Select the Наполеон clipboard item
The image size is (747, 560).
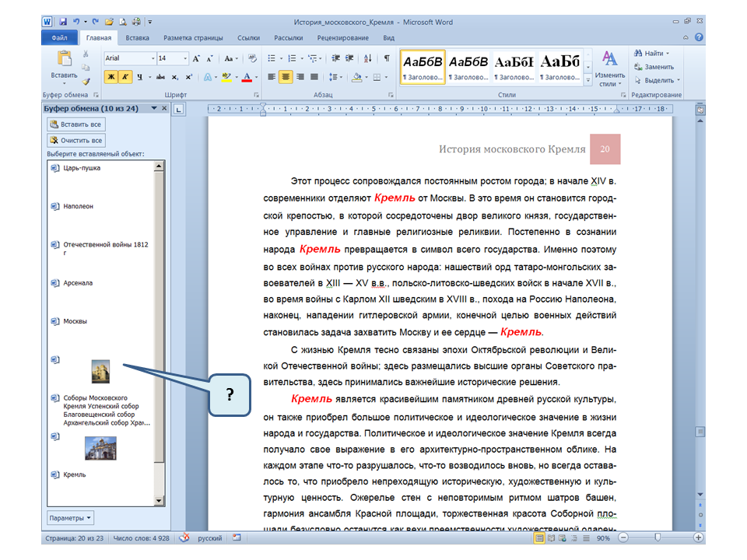(x=78, y=206)
